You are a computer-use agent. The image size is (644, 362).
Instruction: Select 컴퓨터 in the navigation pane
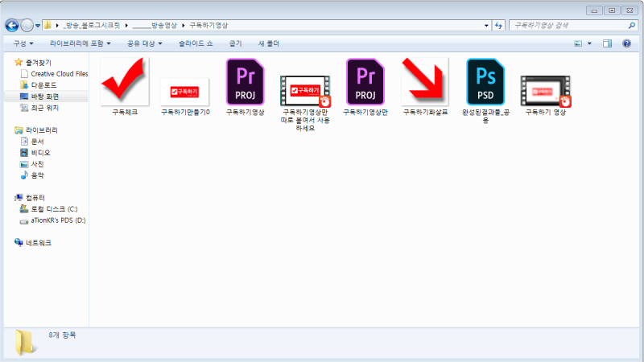click(x=30, y=198)
